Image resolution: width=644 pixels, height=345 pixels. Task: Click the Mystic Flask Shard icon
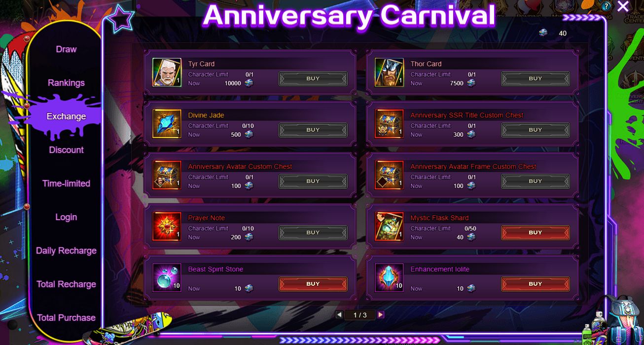tap(390, 227)
